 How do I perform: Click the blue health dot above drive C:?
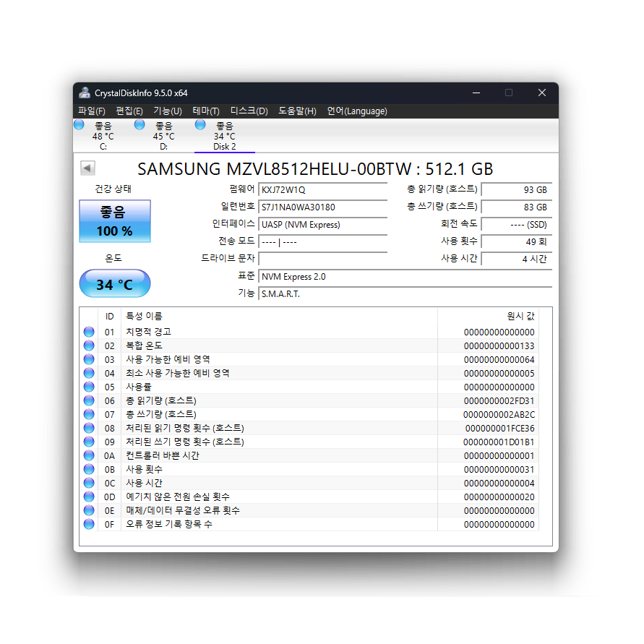coord(78,124)
